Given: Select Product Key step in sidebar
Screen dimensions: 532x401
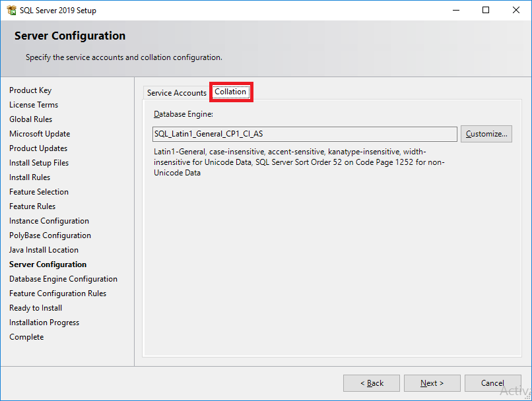Looking at the screenshot, I should [30, 90].
